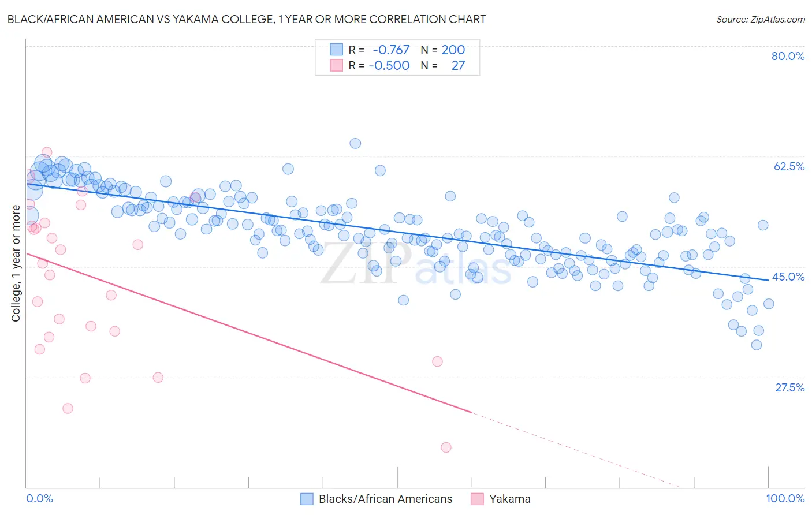Click the lowest pink Yakama data point
The image size is (812, 515).
pos(446,447)
